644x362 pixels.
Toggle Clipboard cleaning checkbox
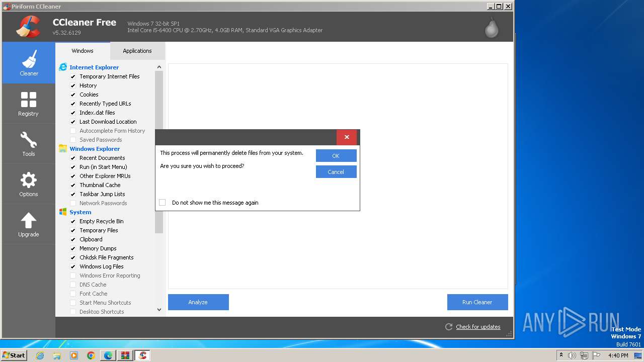tap(73, 239)
